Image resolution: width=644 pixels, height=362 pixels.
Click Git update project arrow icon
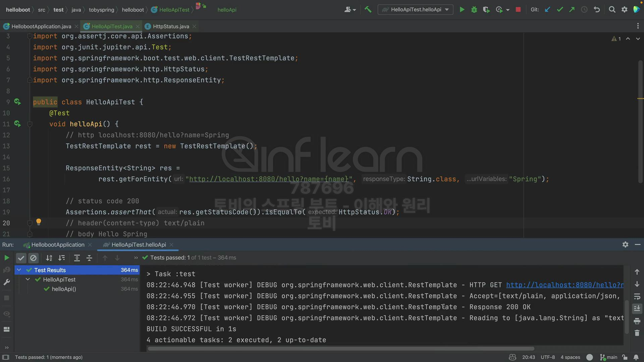point(547,10)
